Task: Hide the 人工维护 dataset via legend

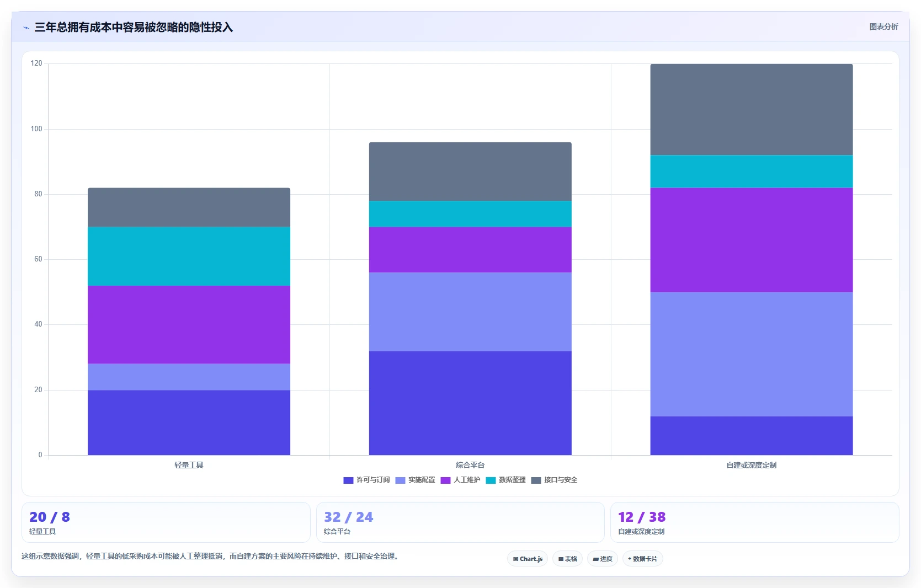Action: 460,480
